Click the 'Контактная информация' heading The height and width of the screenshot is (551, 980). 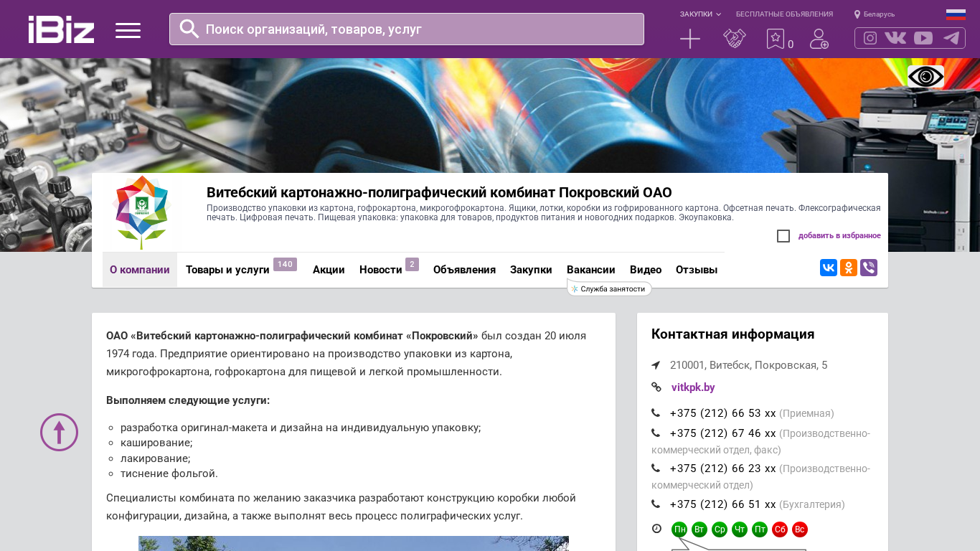point(732,334)
